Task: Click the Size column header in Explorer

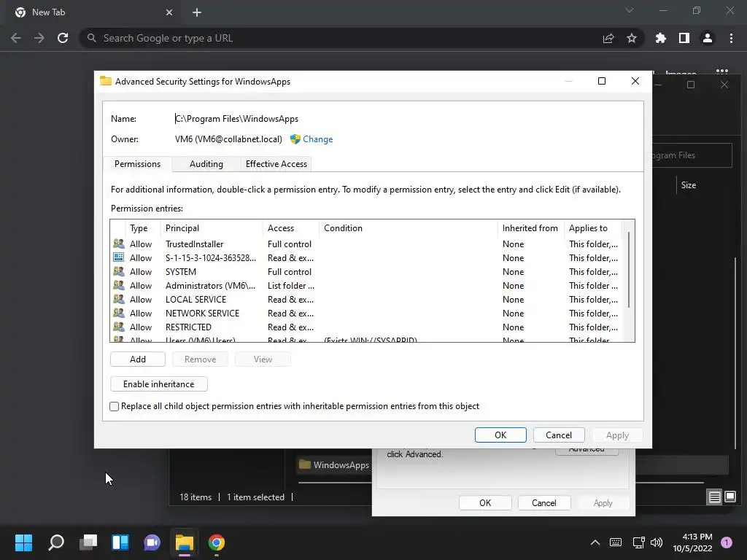Action: pos(689,184)
